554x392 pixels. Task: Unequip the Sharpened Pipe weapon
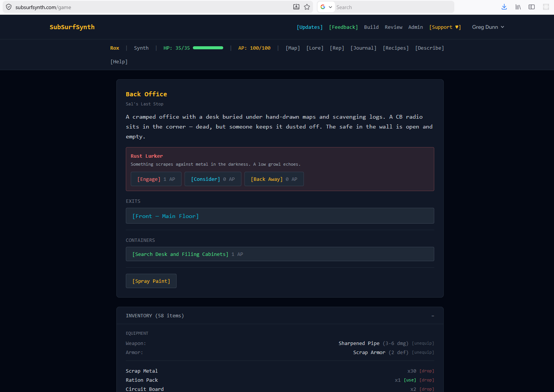click(x=423, y=343)
